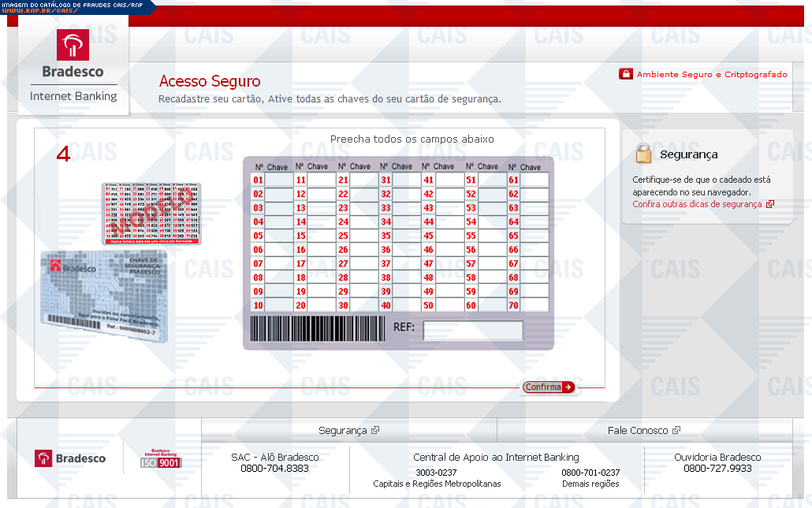
Task: Click the Chave field for number 50
Action: click(x=449, y=305)
